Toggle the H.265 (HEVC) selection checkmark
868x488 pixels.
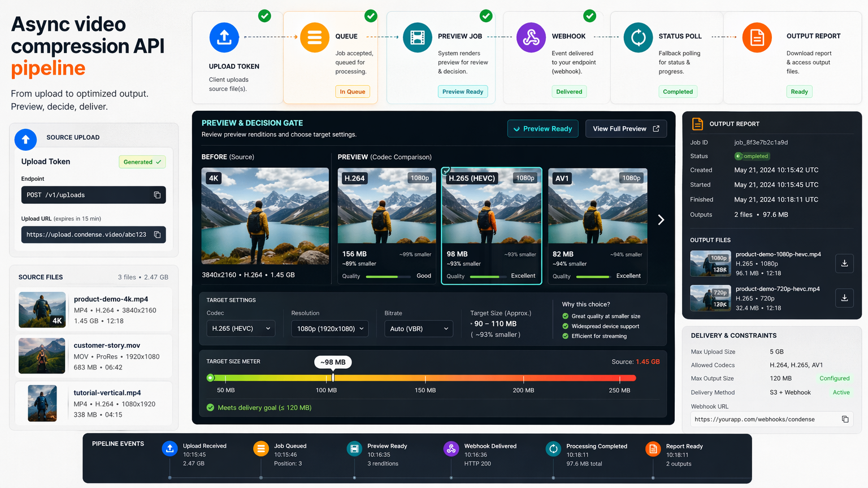point(446,171)
